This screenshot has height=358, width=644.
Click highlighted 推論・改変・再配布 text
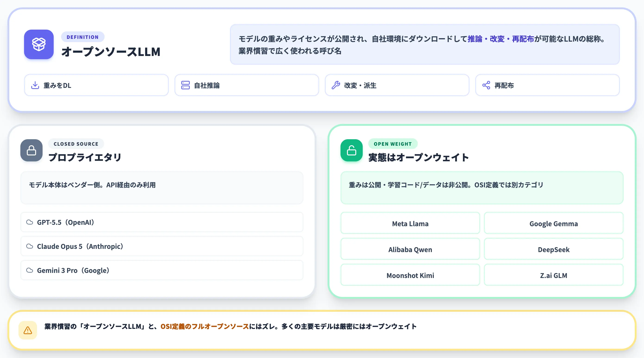[x=501, y=39]
